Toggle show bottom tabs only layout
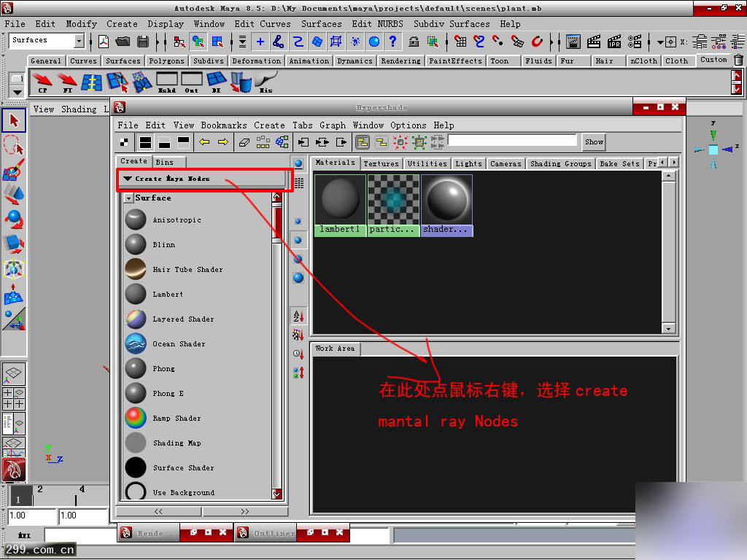747x560 pixels. pos(164,142)
